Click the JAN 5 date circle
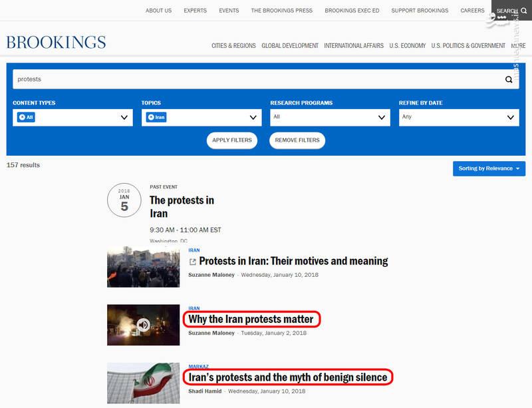The height and width of the screenshot is (408, 532). click(124, 200)
